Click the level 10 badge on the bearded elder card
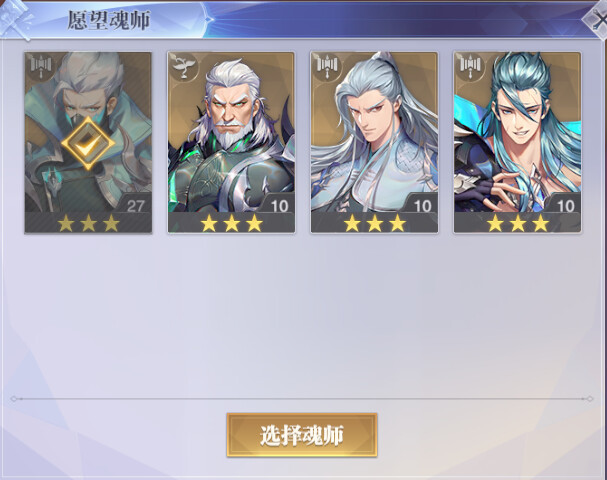The width and height of the screenshot is (607, 480). click(279, 206)
